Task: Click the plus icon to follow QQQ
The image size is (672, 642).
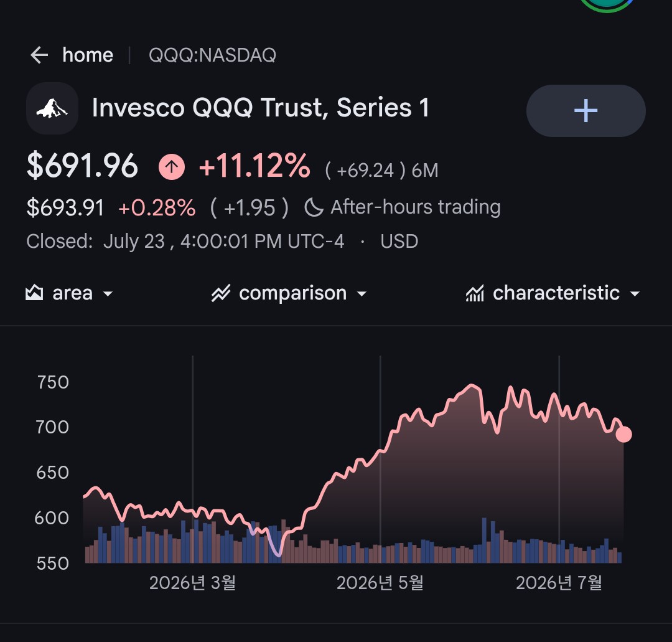Action: click(586, 111)
